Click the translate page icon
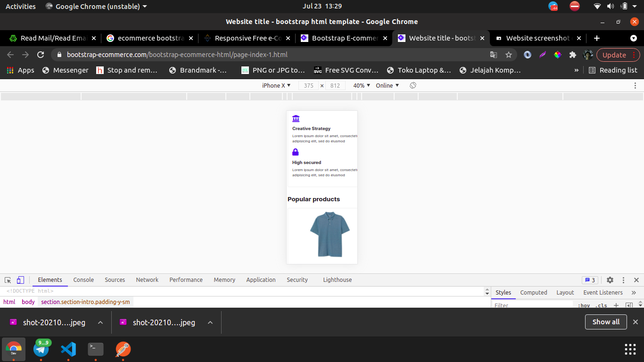 click(494, 55)
